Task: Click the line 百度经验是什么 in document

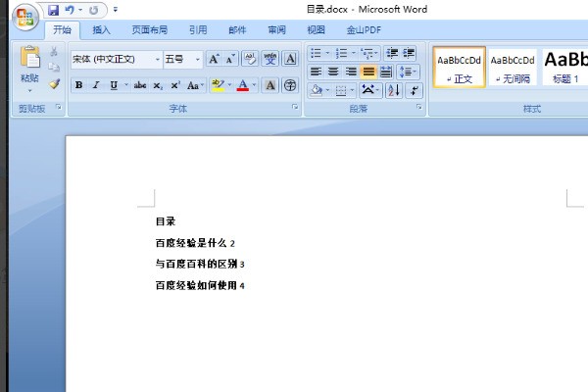Action: pos(192,243)
